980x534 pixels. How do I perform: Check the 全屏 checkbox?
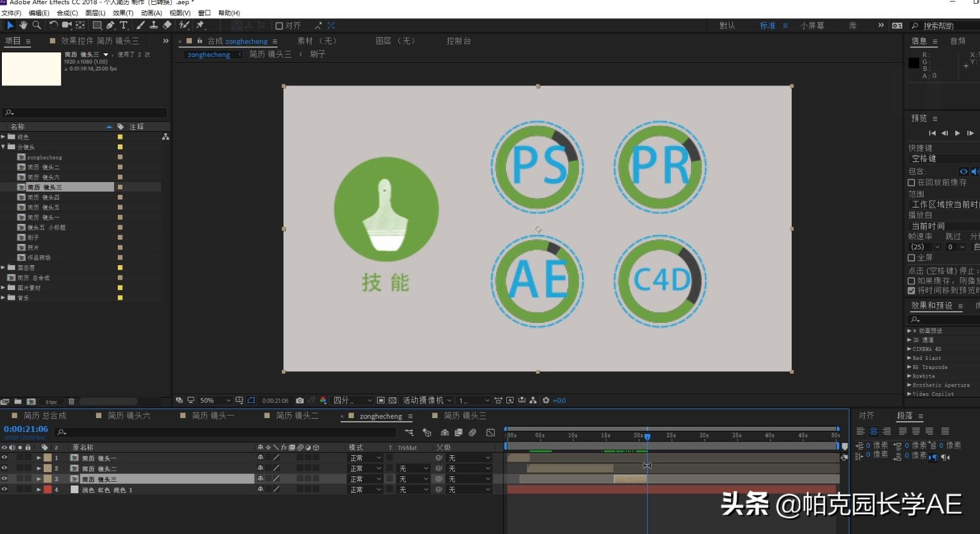pyautogui.click(x=911, y=257)
